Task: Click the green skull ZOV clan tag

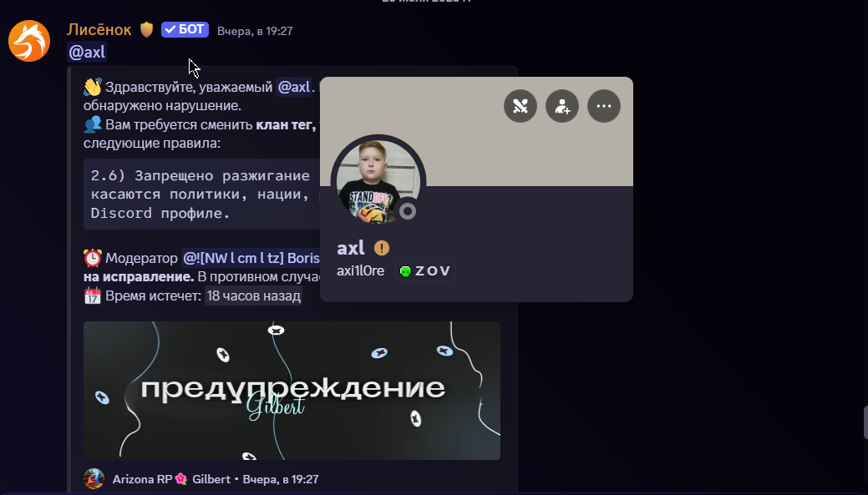Action: (x=425, y=271)
